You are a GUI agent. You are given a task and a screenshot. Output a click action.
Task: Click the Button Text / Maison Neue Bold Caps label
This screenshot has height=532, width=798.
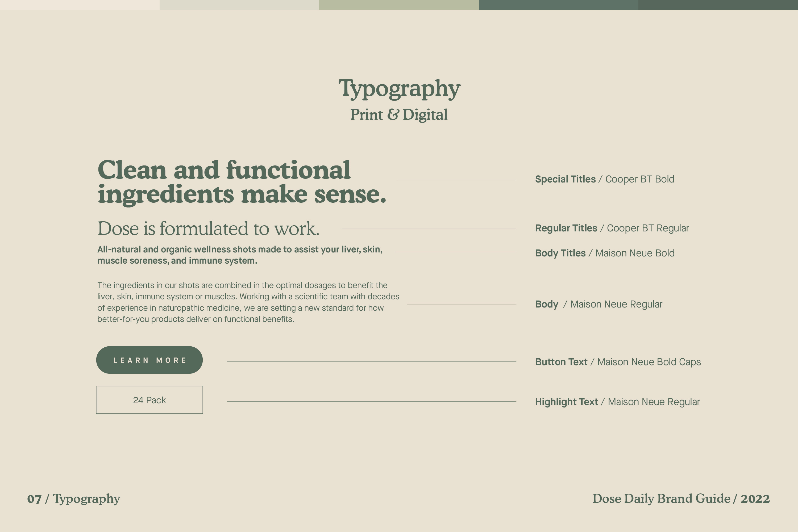(618, 362)
